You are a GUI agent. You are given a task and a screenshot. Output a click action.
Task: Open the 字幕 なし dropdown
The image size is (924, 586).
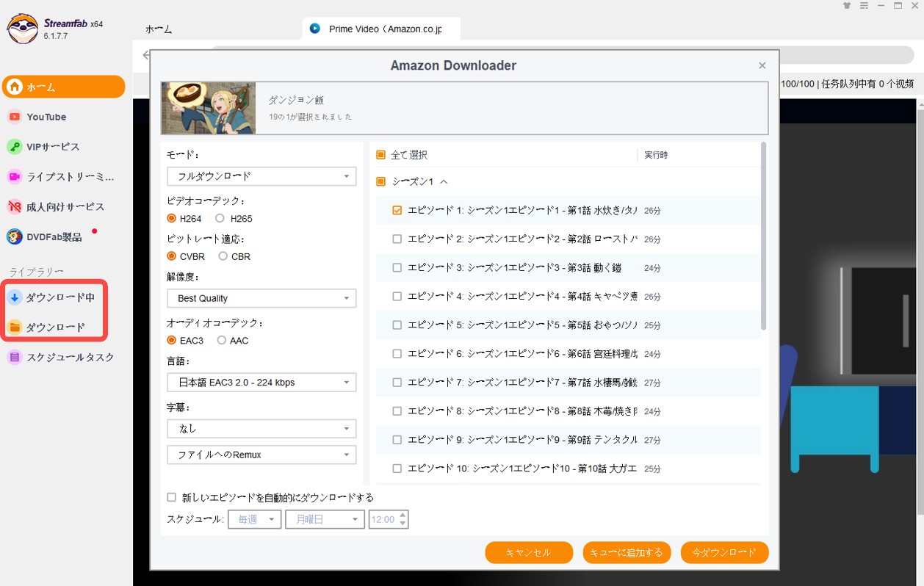[x=261, y=428]
